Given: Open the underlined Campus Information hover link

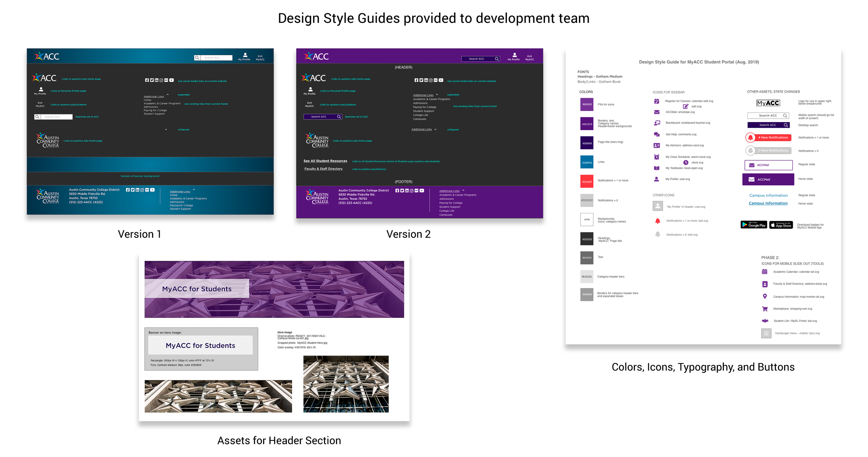Looking at the screenshot, I should 768,203.
